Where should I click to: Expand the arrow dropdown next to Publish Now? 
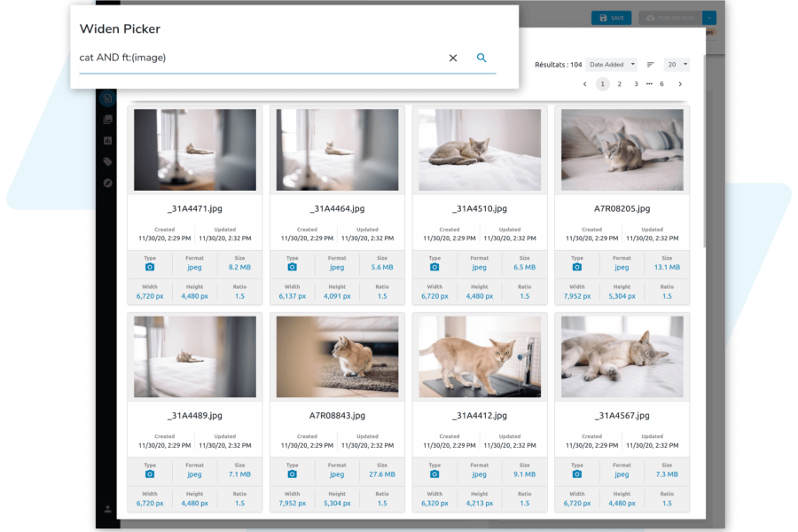[709, 18]
